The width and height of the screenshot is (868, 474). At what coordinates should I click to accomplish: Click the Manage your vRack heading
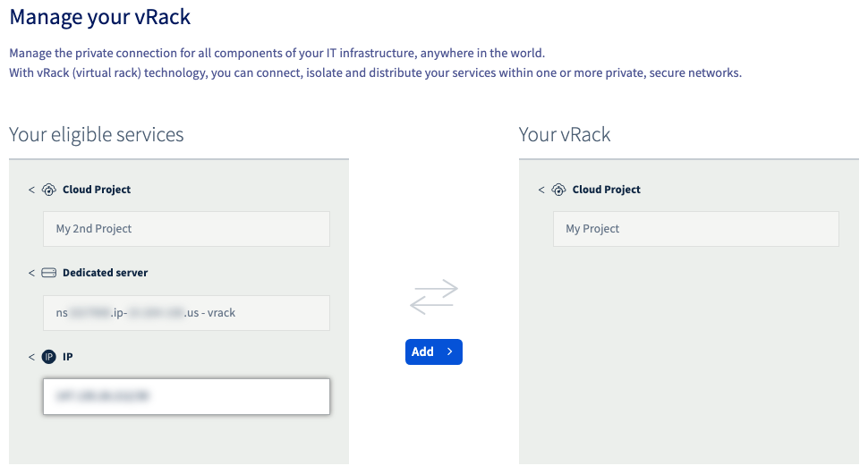pyautogui.click(x=99, y=17)
